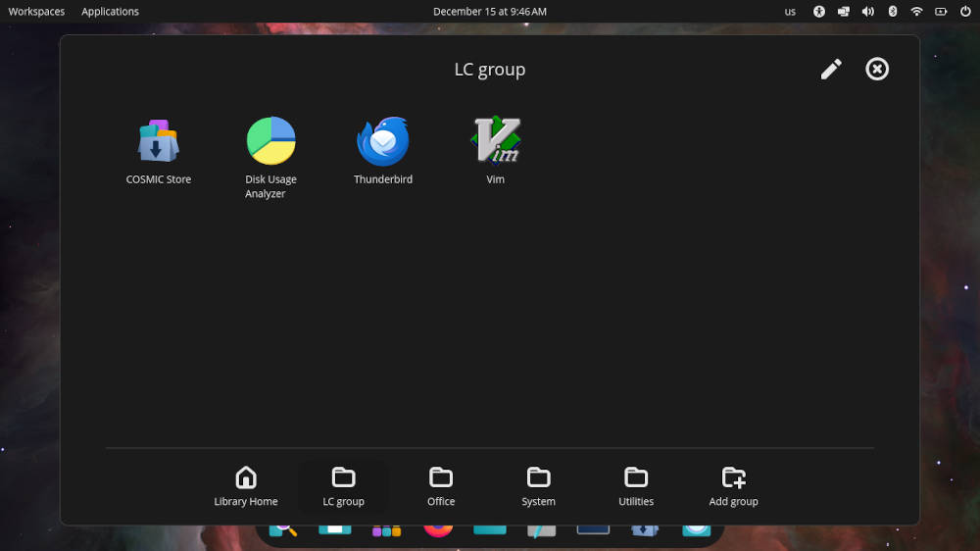Select the LC group folder tab
Viewport: 980px width, 551px height.
coord(343,486)
